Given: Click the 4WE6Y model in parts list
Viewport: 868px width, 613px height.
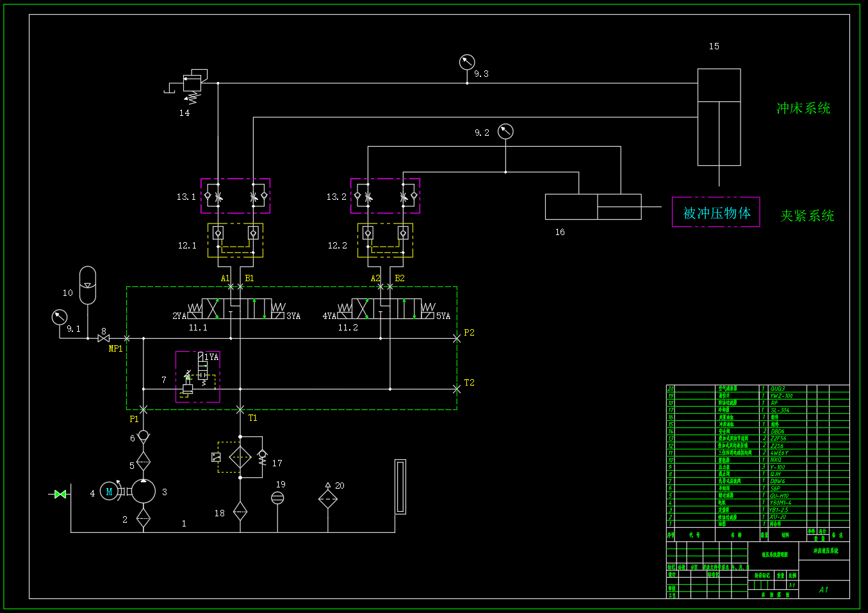Looking at the screenshot, I should [779, 453].
